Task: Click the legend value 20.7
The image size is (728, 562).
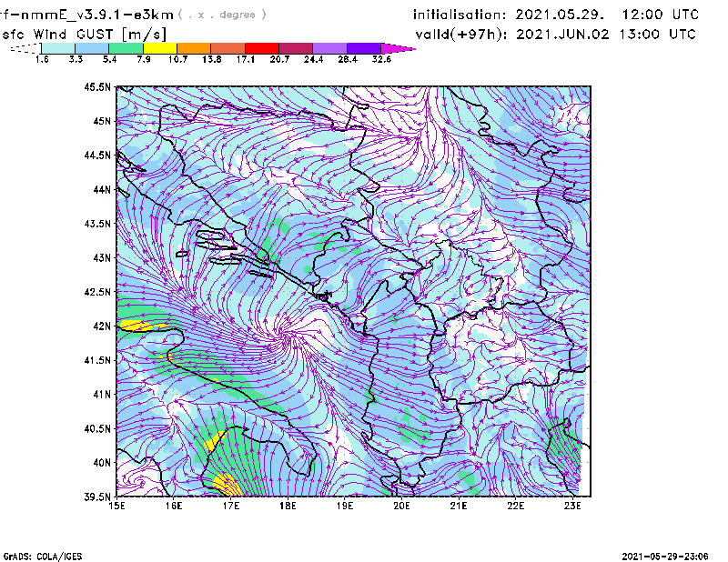Action: 279,59
